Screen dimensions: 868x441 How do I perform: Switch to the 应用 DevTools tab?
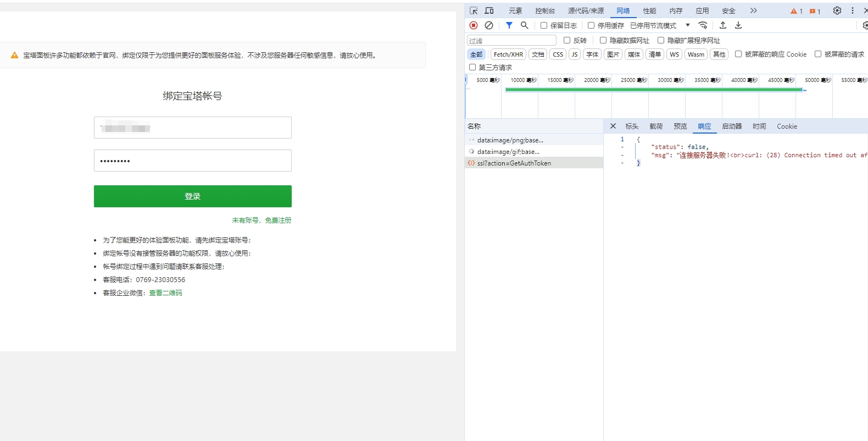tap(702, 10)
